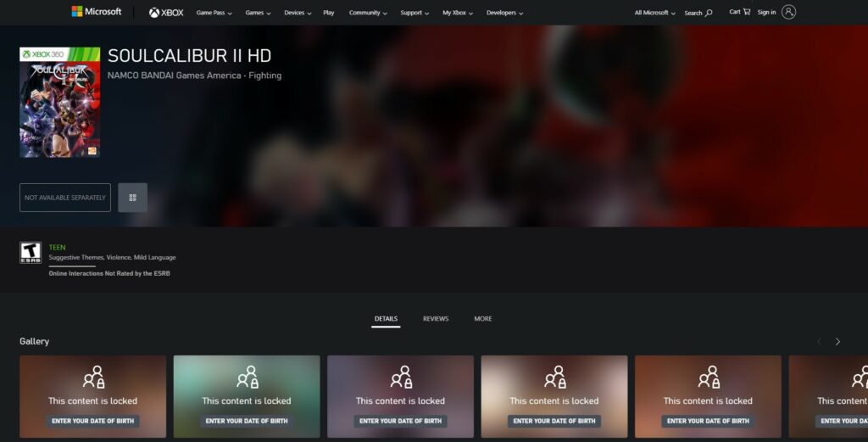Click date of birth button on second gallery card
Viewport: 868px width, 442px height.
(247, 421)
